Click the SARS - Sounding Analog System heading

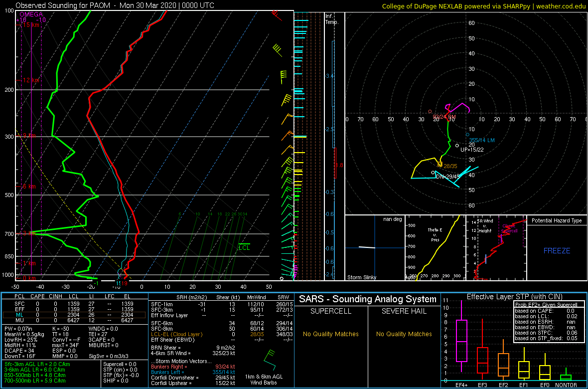click(x=368, y=299)
